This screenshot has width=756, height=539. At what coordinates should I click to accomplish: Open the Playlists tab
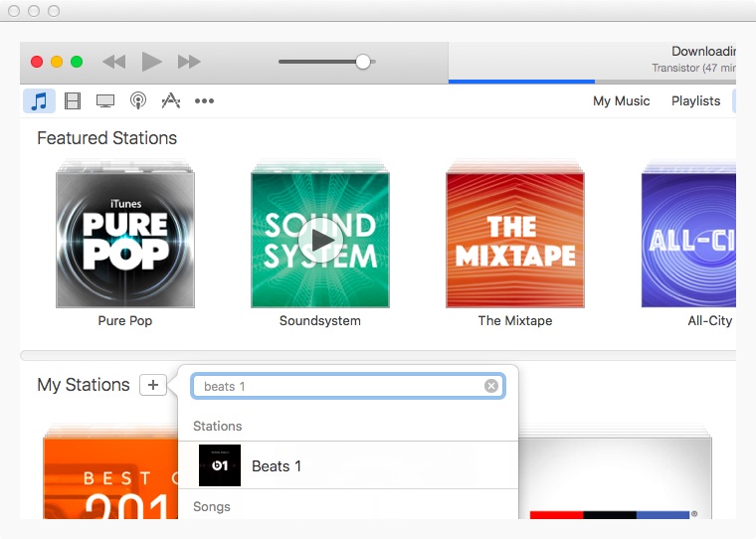point(695,100)
